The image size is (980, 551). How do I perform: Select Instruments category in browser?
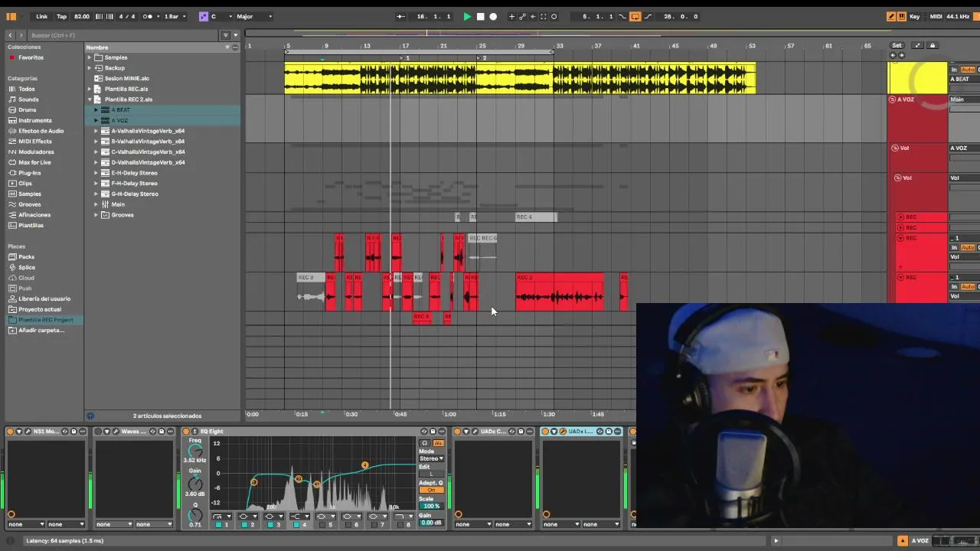pos(35,120)
